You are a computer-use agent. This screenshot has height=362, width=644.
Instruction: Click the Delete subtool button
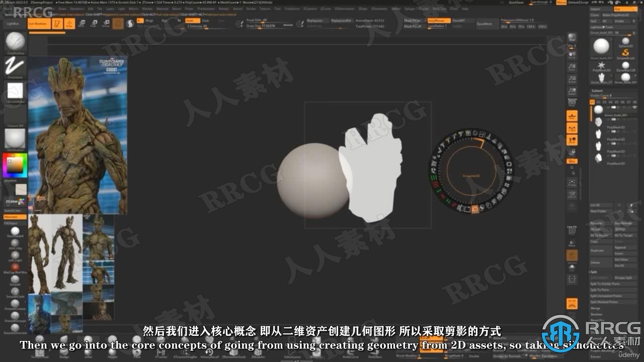click(x=601, y=262)
